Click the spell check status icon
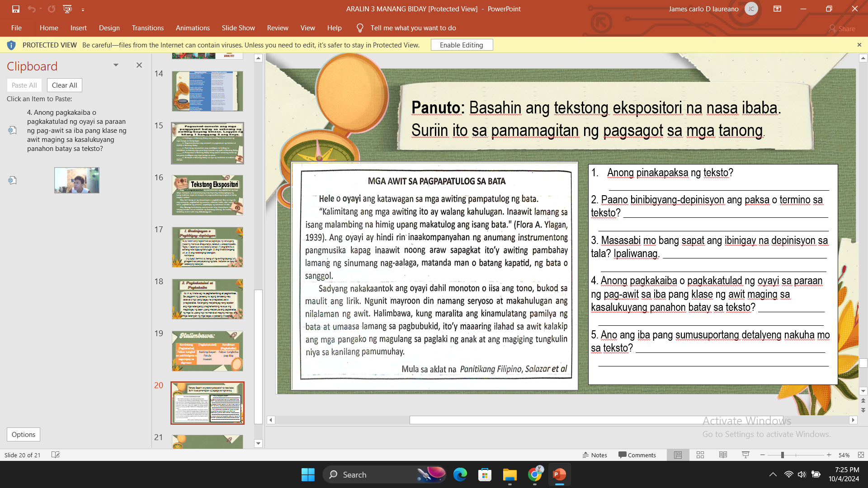868x488 pixels. point(56,455)
